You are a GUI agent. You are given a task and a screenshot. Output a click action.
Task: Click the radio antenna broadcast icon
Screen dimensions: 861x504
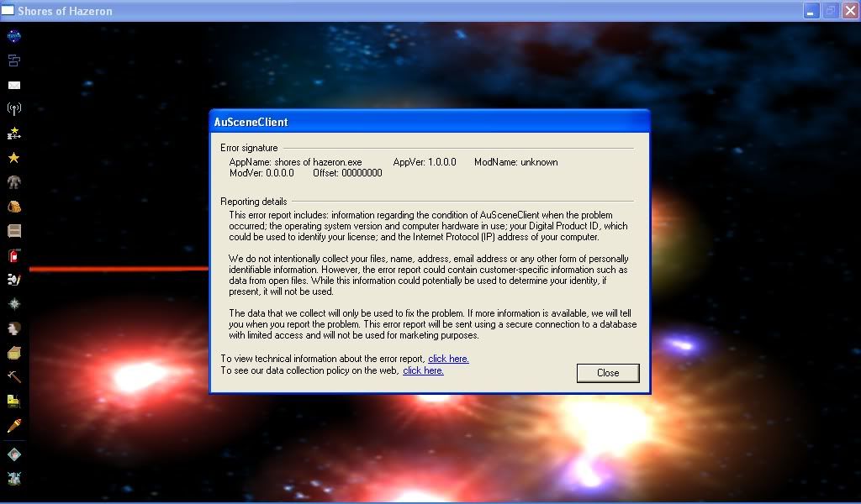[x=13, y=109]
